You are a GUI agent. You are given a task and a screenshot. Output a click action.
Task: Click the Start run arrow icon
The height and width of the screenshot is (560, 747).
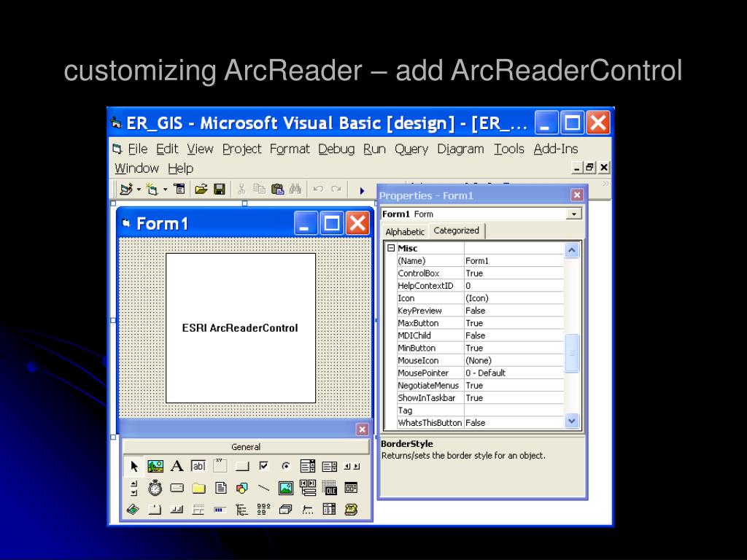click(x=362, y=190)
